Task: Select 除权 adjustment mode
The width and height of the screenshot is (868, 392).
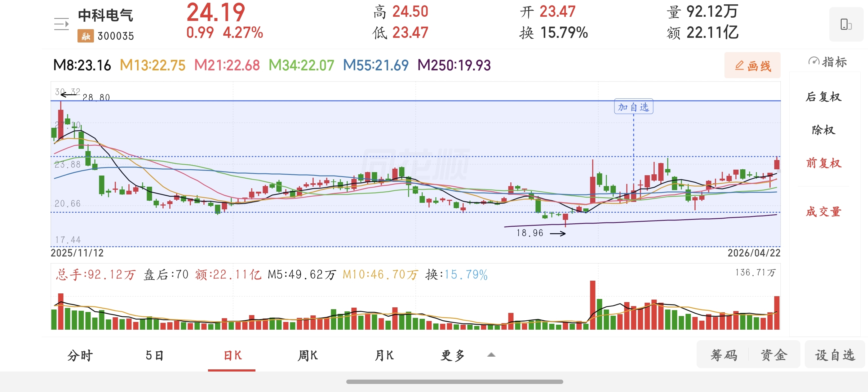Action: point(824,130)
